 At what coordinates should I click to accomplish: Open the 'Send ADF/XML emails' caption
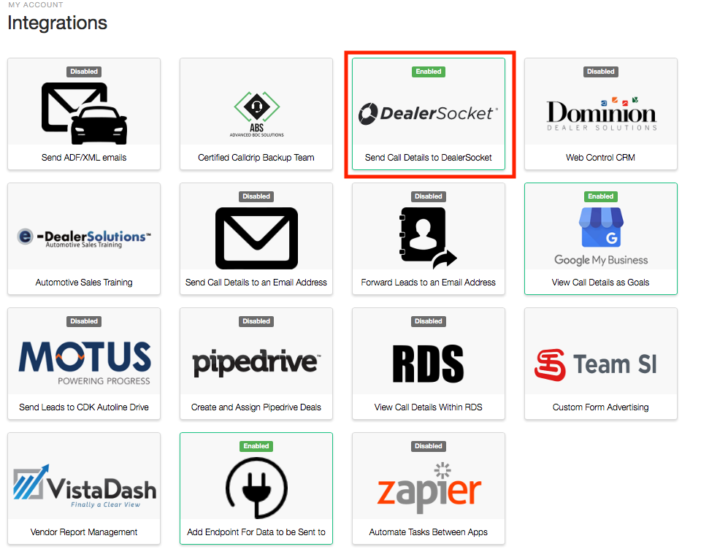click(x=84, y=158)
